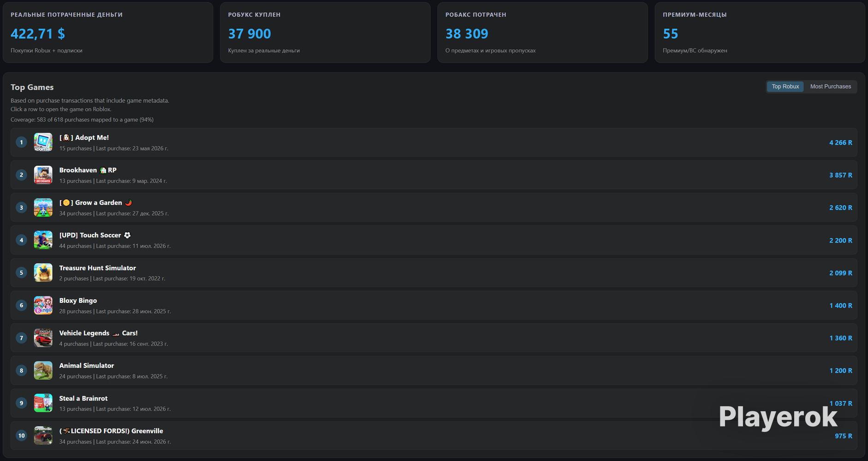
Task: Select the premium months 55 card
Action: (x=760, y=32)
